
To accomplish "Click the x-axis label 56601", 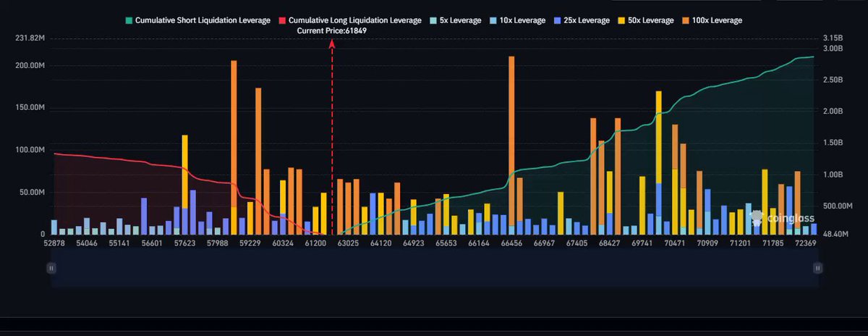I will (x=150, y=244).
